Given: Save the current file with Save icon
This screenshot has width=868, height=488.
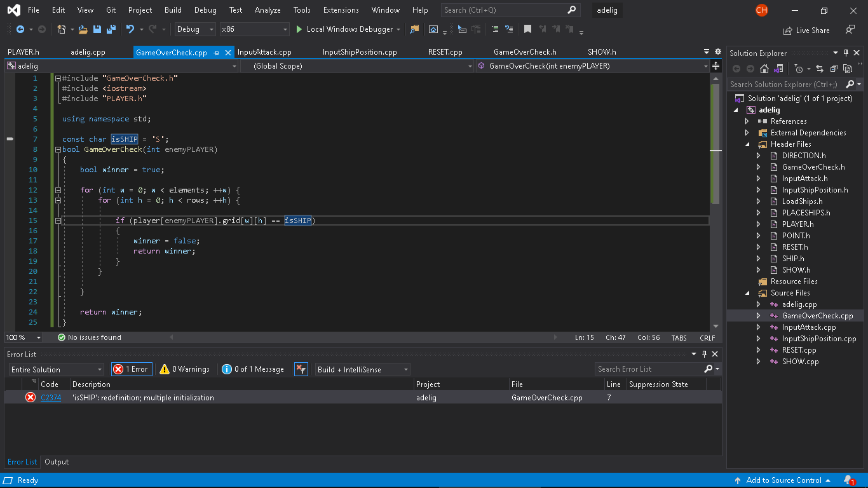Looking at the screenshot, I should pos(97,29).
